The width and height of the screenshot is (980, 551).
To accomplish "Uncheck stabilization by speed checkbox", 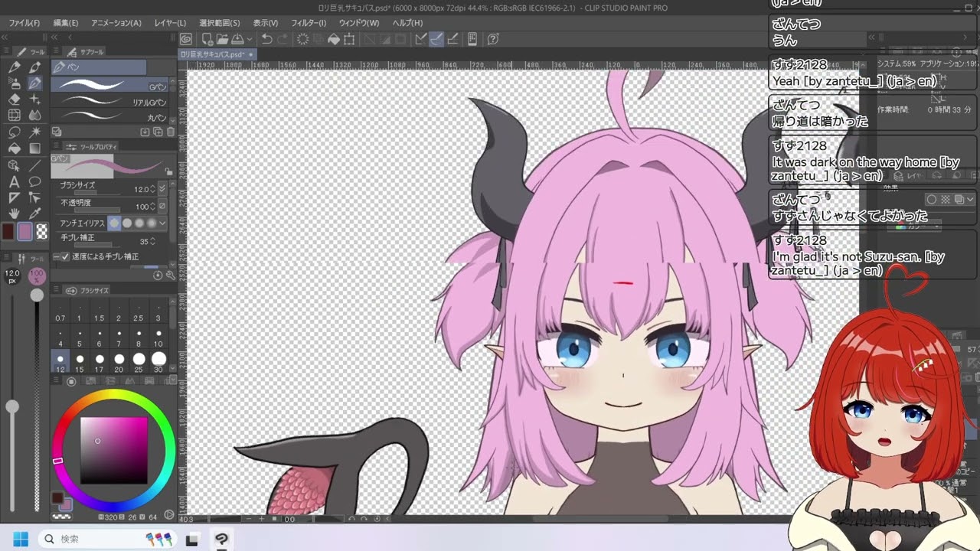I will click(65, 256).
